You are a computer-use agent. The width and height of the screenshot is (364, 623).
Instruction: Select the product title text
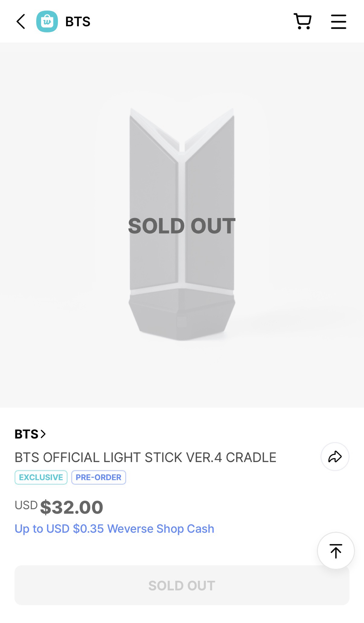[x=145, y=457]
